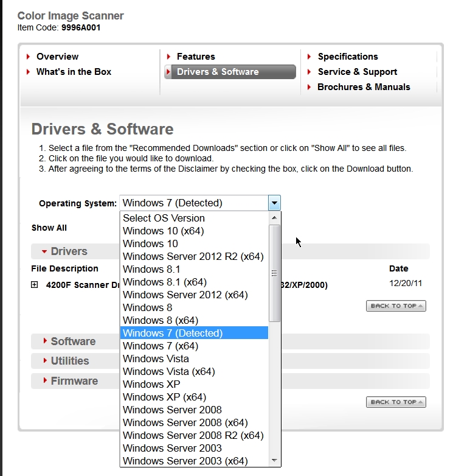This screenshot has width=453, height=476.
Task: Open What's in the Box tab
Action: pyautogui.click(x=74, y=72)
